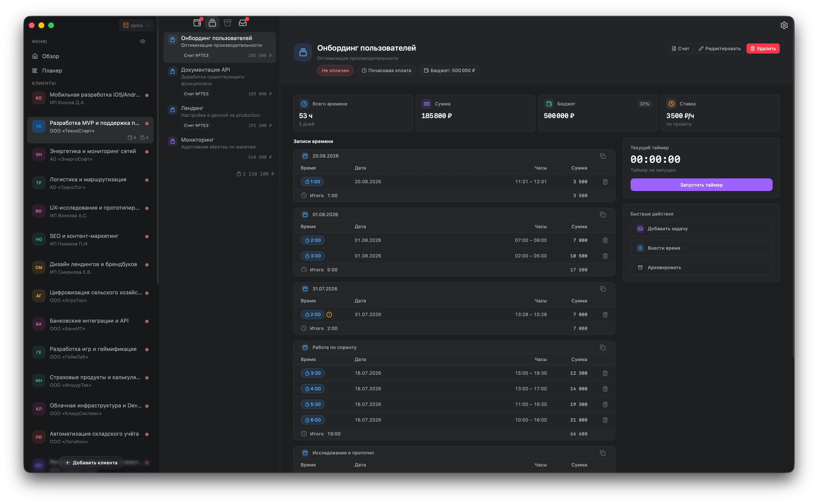Delete the 11:00 – 16:30 time entry
Image resolution: width=818 pixels, height=504 pixels.
pos(605,404)
